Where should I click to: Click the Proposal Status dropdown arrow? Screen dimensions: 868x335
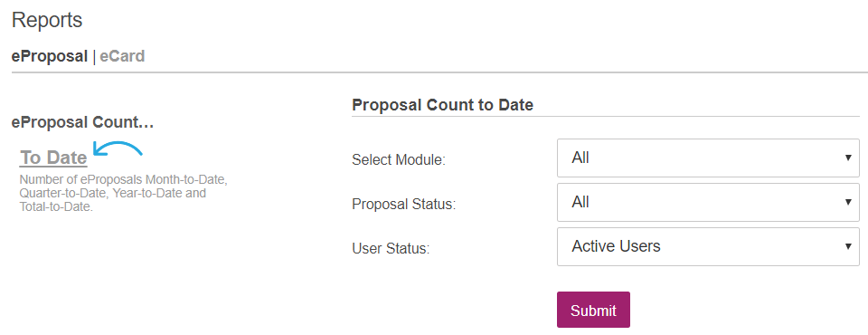(848, 203)
